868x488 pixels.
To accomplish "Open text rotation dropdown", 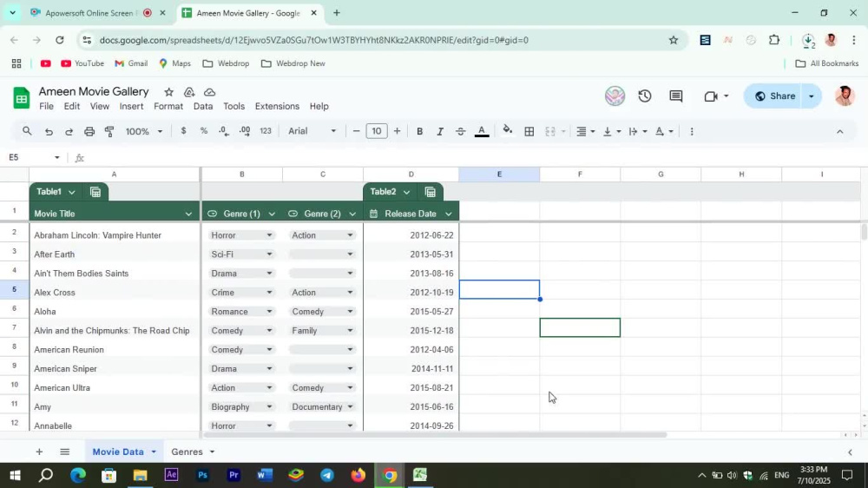I will pos(664,131).
